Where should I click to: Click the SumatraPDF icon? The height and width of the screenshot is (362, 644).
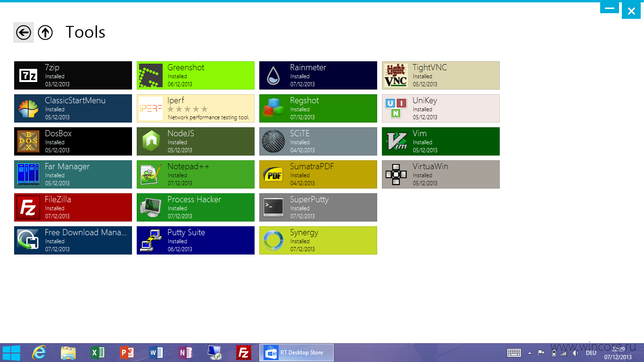(273, 174)
